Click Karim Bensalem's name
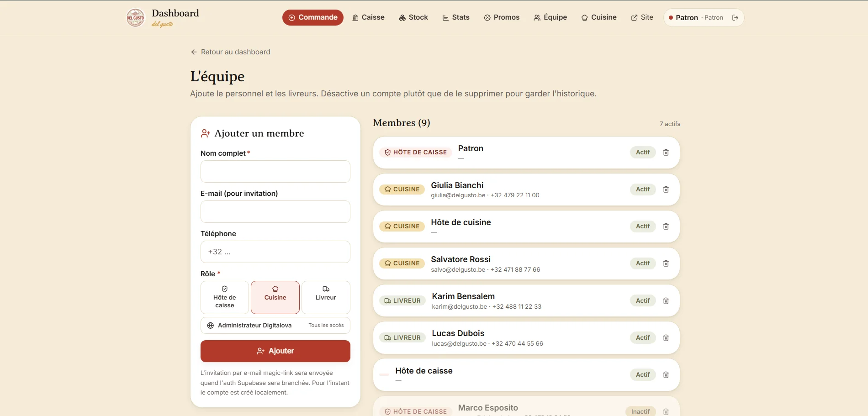 coord(463,296)
